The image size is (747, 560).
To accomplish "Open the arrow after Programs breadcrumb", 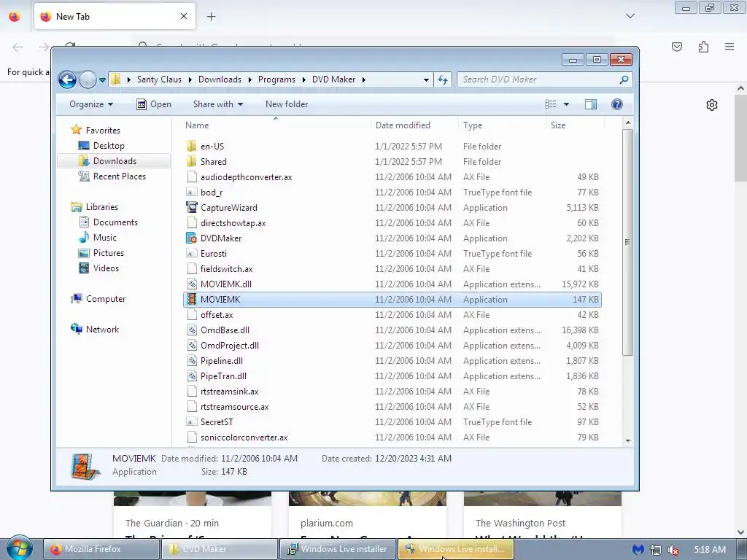I will coord(304,79).
